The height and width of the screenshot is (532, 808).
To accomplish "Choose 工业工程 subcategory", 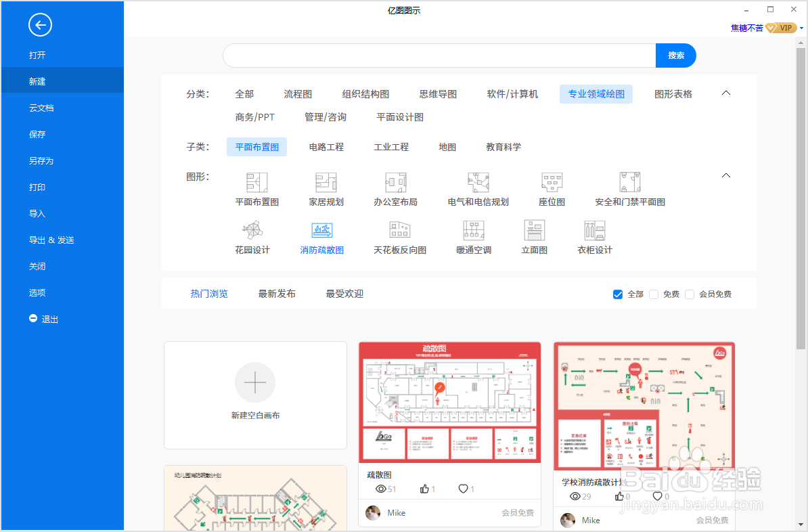I will click(x=391, y=147).
